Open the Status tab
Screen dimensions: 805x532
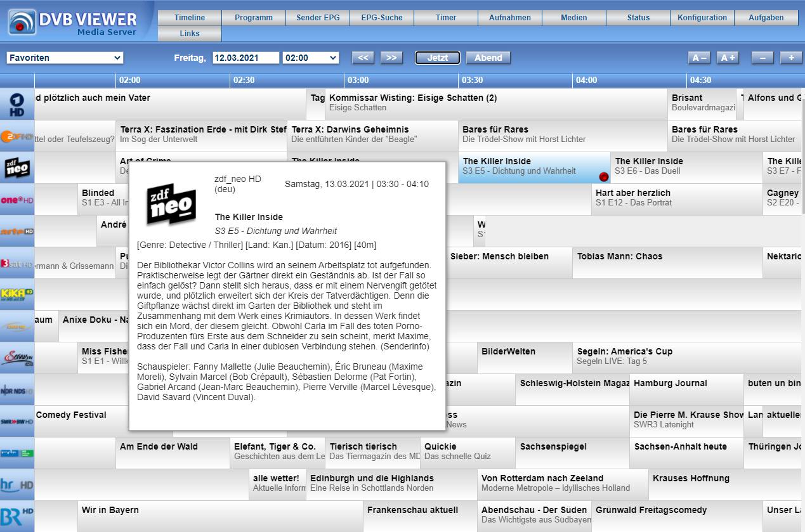click(x=638, y=18)
